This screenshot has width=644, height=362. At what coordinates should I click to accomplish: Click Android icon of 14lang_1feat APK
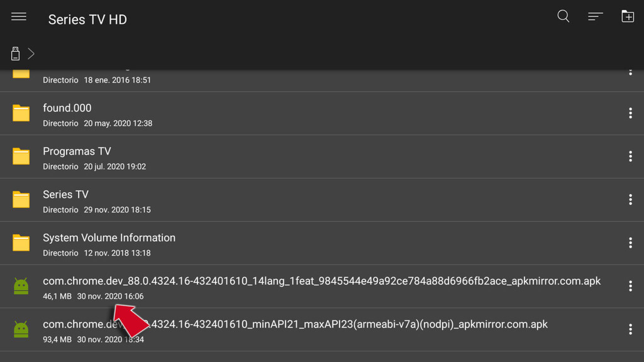(21, 286)
